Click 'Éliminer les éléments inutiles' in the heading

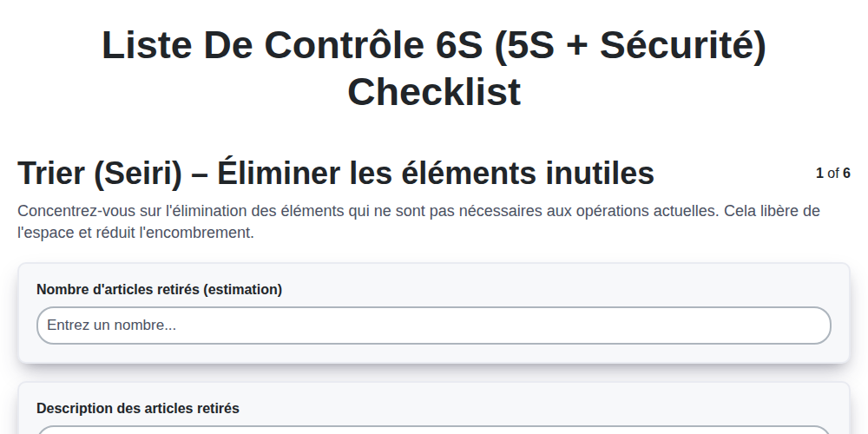[436, 174]
